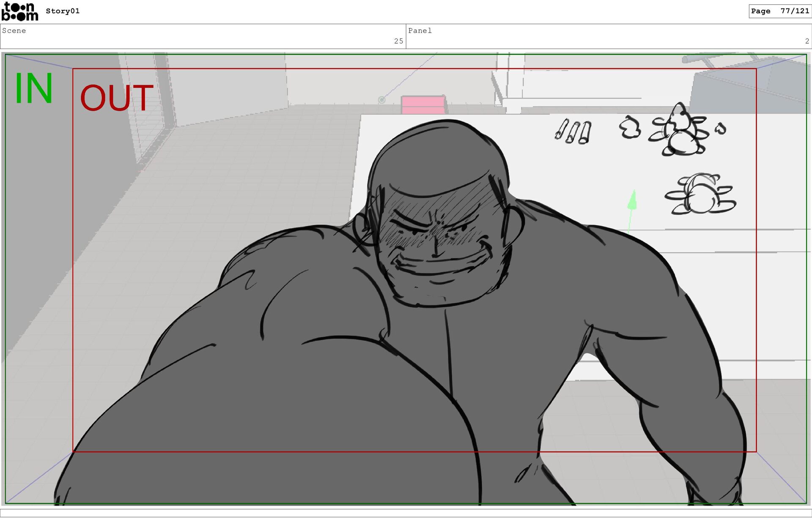Select the upper flower doodle on table
The height and width of the screenshot is (525, 812).
(x=679, y=131)
